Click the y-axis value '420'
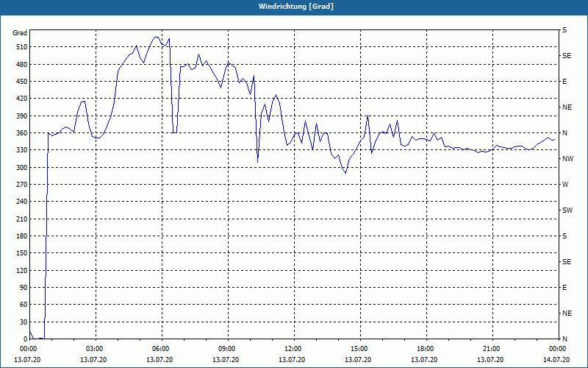This screenshot has width=588, height=368. pos(22,99)
